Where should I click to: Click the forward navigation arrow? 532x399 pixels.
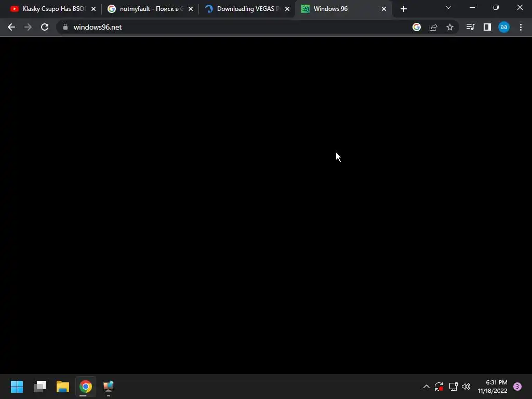pos(28,27)
